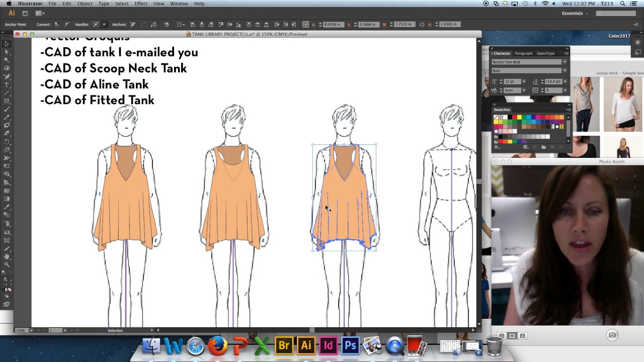Select the Selection tool in the toolbox

pos(7,44)
